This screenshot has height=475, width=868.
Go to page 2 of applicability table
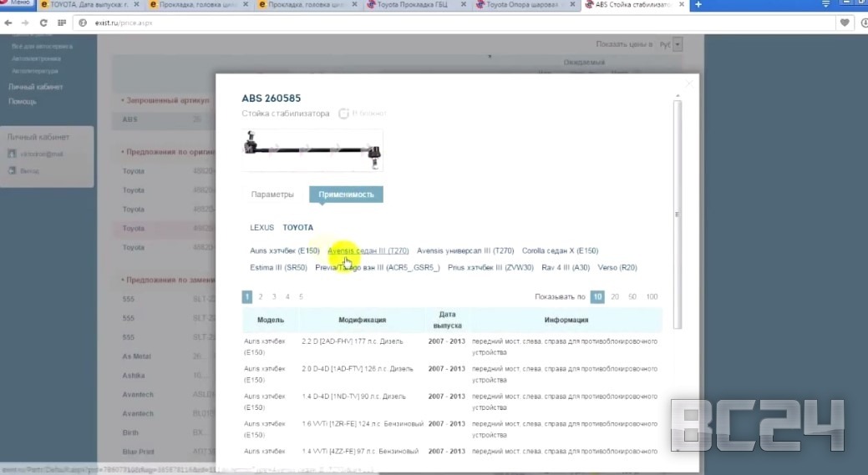pos(261,296)
